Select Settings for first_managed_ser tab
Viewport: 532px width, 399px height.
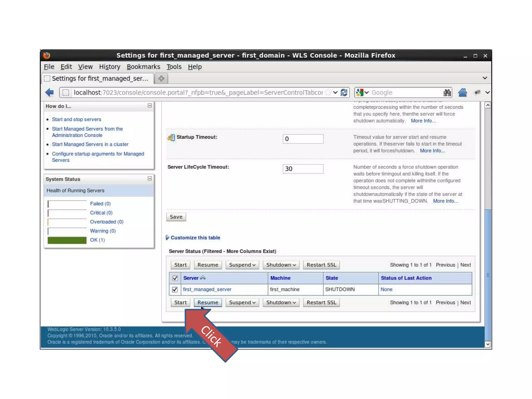[97, 78]
